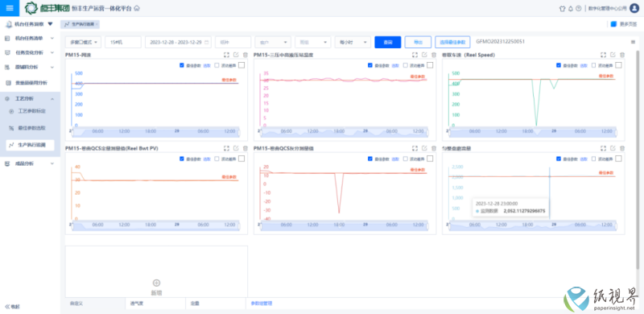Uncheck 最佳参数 on light-blue flow chart
644x314 pixels.
click(559, 159)
